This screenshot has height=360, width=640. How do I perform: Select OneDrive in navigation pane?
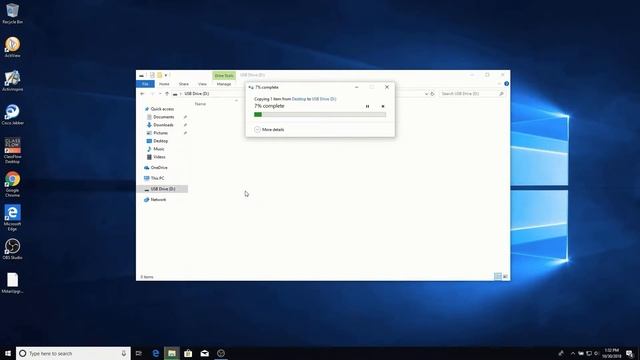coord(159,168)
